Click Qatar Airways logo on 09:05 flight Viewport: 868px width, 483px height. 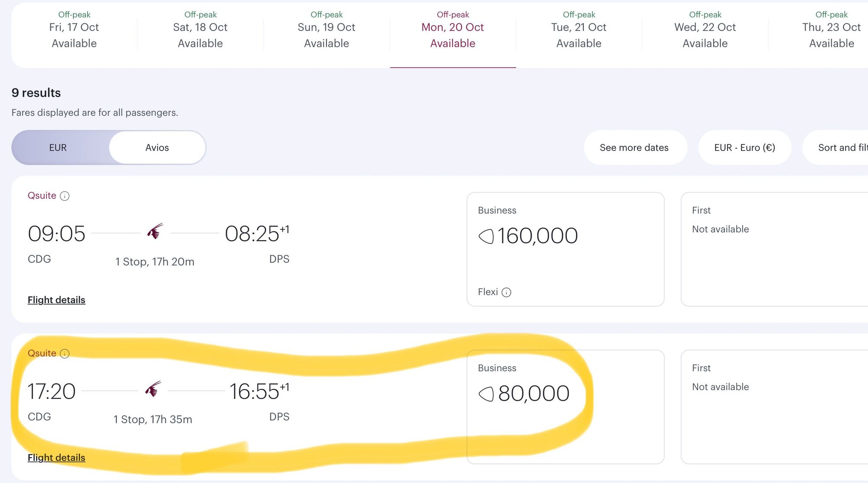coord(155,232)
